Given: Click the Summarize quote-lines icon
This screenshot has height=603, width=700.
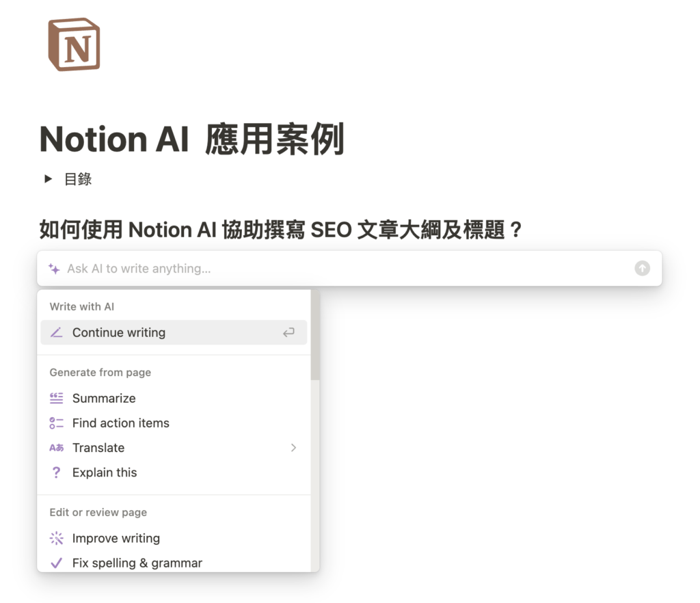Looking at the screenshot, I should pos(56,398).
